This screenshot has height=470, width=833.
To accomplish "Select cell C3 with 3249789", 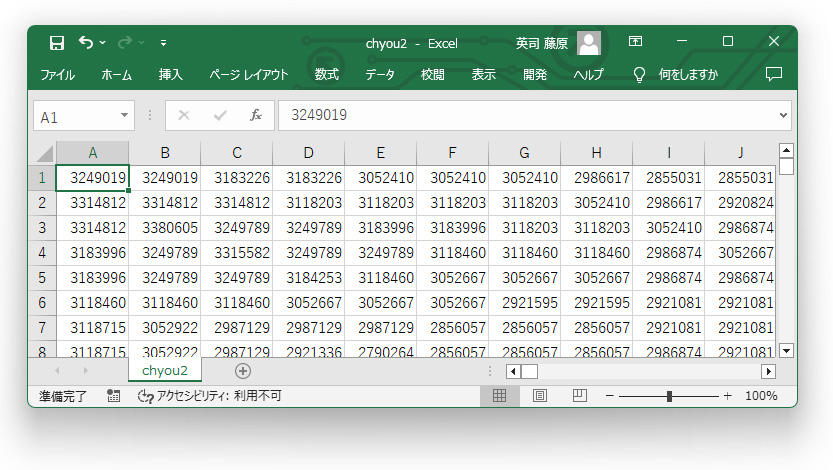I will 237,228.
